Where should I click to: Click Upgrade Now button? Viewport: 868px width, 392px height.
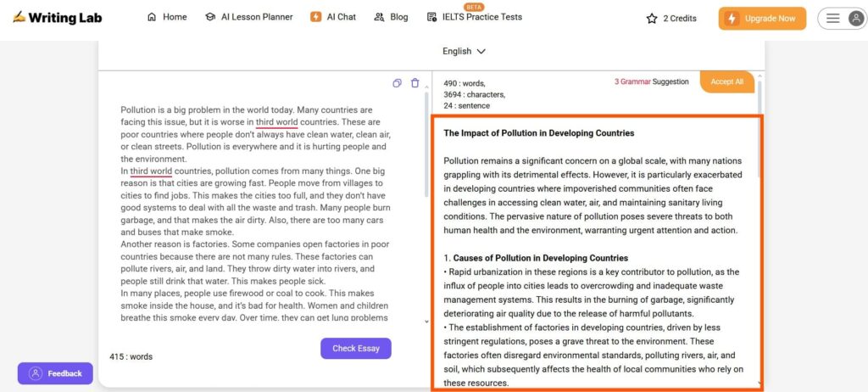762,19
